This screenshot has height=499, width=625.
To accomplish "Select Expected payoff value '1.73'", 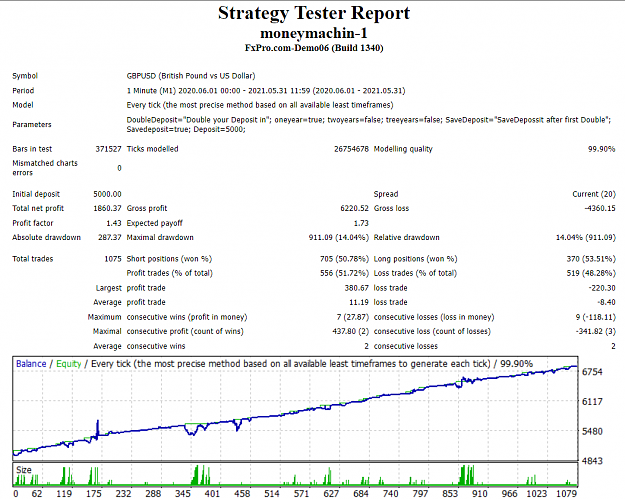I will tap(361, 223).
